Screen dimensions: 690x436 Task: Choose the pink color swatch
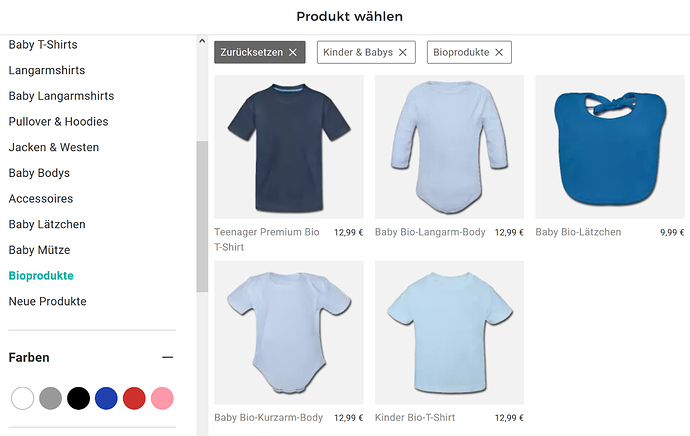click(x=162, y=398)
